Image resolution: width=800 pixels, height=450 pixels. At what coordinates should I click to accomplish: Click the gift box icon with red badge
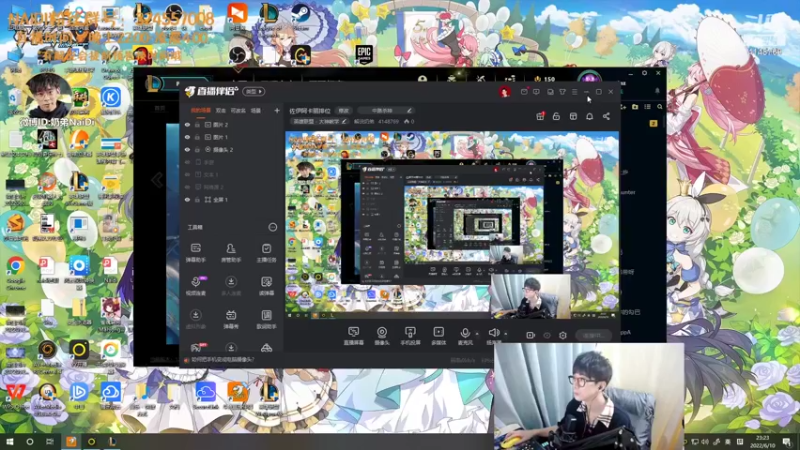tap(540, 116)
